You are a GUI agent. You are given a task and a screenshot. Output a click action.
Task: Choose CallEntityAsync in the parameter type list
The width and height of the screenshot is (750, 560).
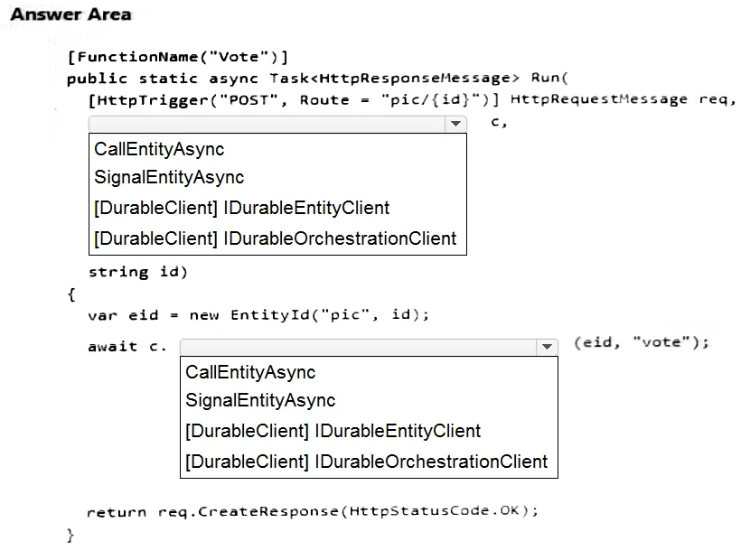(x=159, y=149)
